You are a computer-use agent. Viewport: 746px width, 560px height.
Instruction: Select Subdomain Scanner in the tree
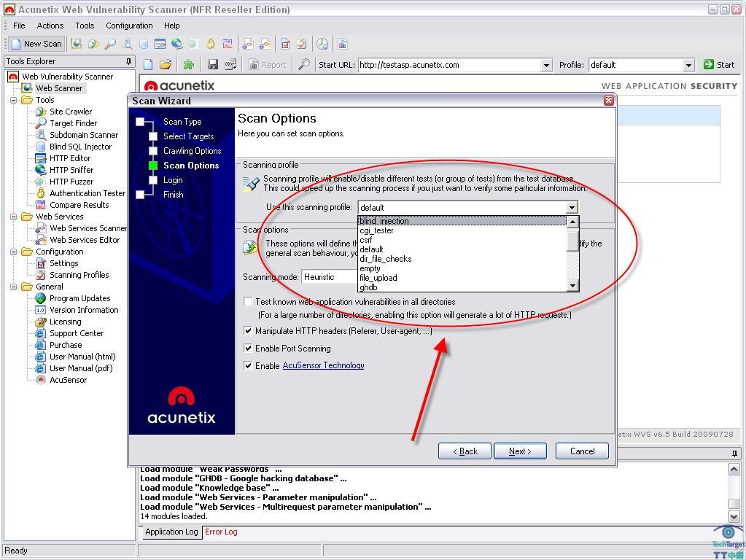84,135
